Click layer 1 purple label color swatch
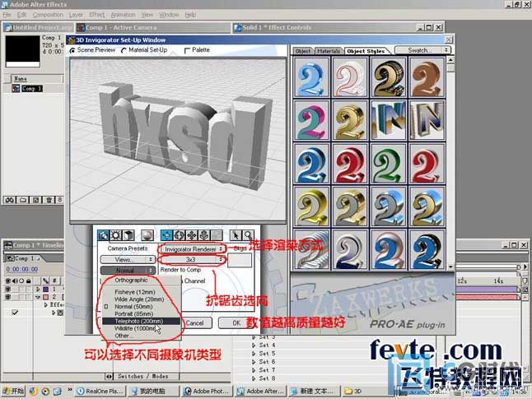532x399 pixels. [x=46, y=289]
